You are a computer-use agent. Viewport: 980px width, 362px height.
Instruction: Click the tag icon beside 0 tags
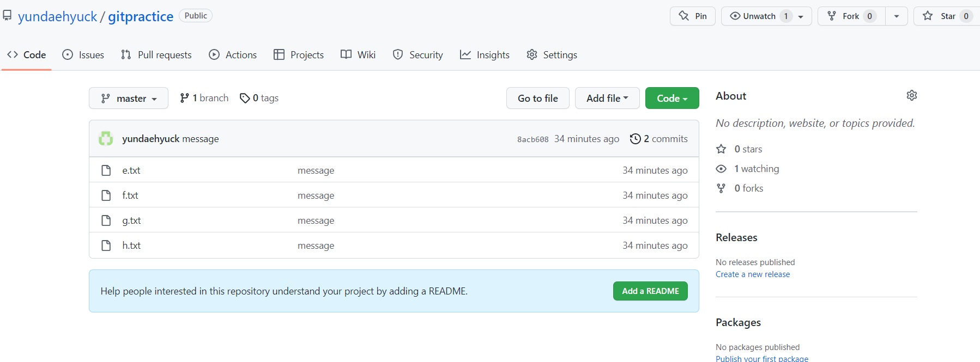(245, 98)
